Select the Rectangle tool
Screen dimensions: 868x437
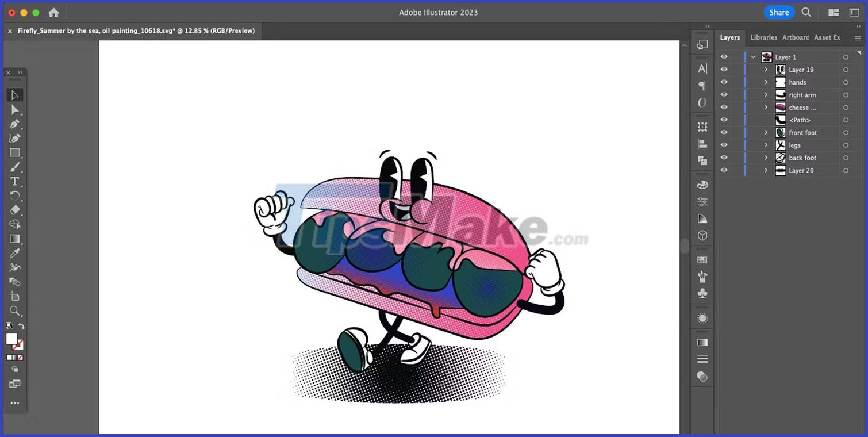(14, 152)
